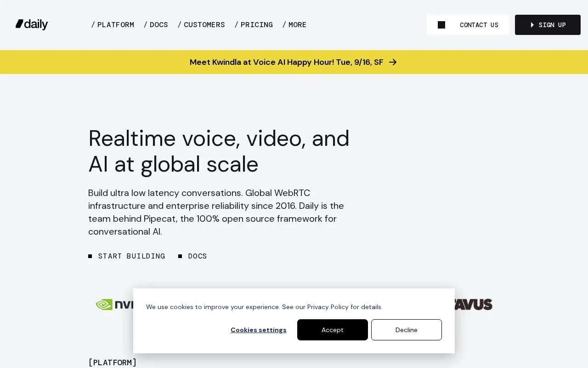Image resolution: width=588 pixels, height=368 pixels.
Task: Open the Docs link below the hero text
Action: tap(193, 256)
